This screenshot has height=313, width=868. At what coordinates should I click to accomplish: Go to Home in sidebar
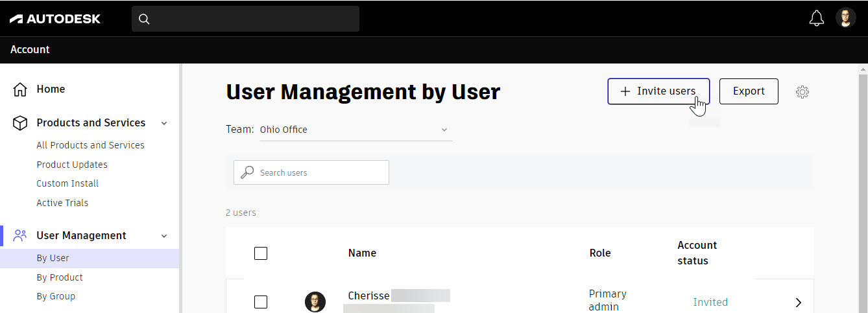coord(51,89)
